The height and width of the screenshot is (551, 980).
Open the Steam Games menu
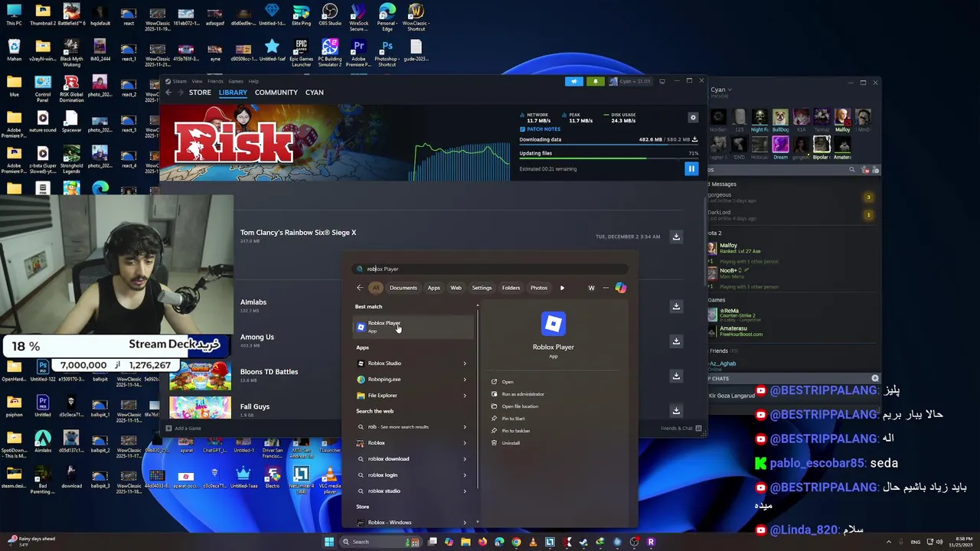235,81
